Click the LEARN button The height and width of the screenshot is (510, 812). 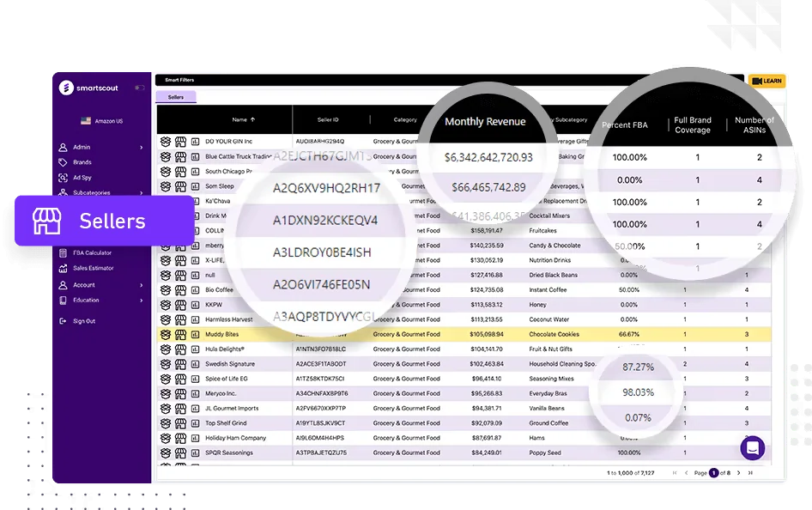[x=769, y=80]
